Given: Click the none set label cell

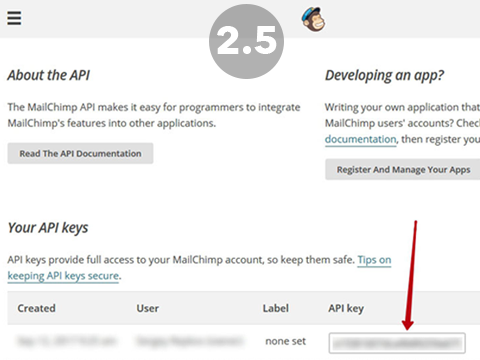Looking at the screenshot, I should click(285, 341).
